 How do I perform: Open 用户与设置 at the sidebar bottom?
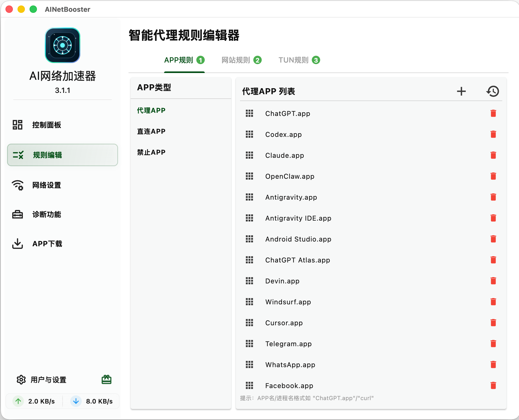(41, 379)
